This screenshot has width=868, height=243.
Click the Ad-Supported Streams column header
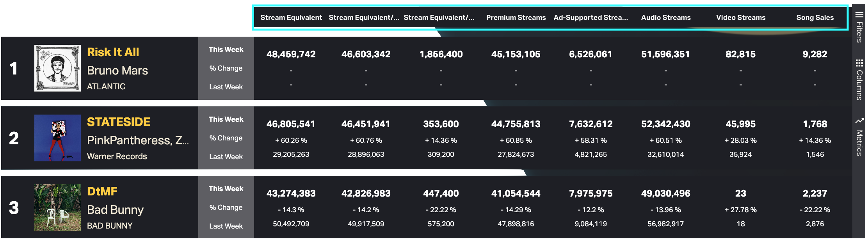[591, 18]
